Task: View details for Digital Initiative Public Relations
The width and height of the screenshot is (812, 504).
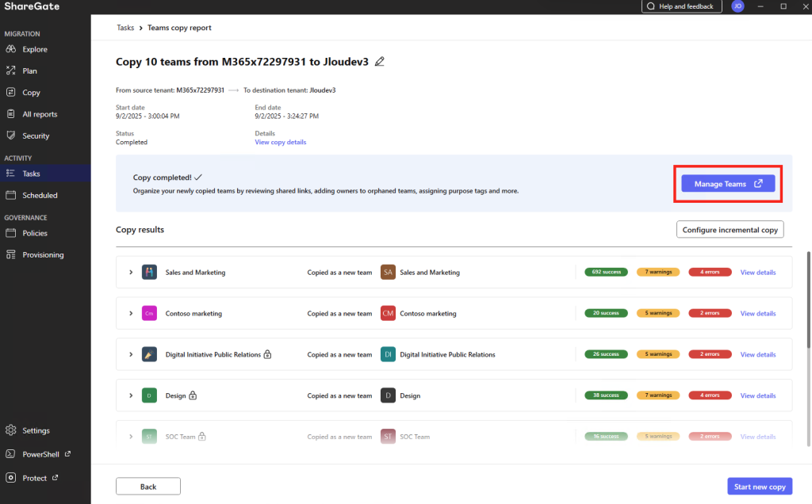Action: coord(757,354)
